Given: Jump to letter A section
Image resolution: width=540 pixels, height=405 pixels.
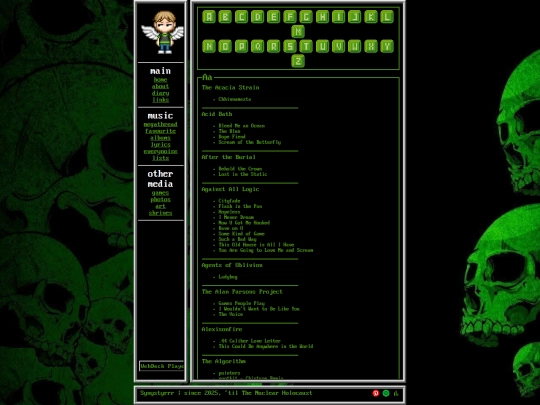Looking at the screenshot, I should point(209,17).
